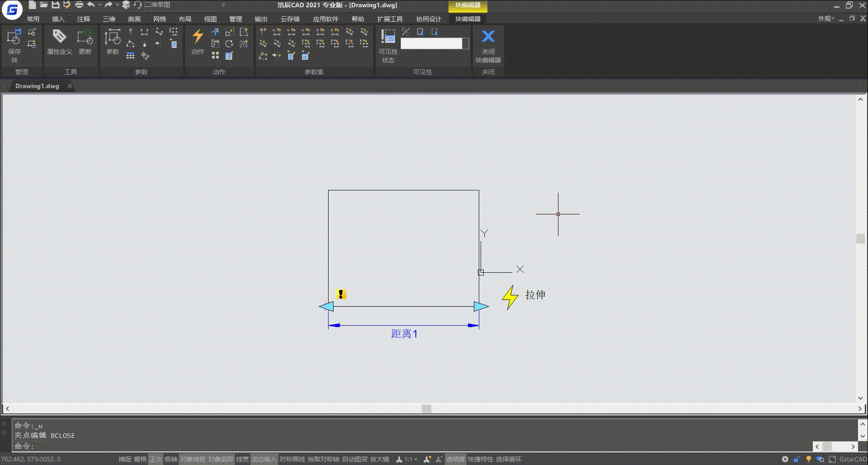
Task: Toggle Ortho (正交) mode in status bar
Action: tap(156, 459)
